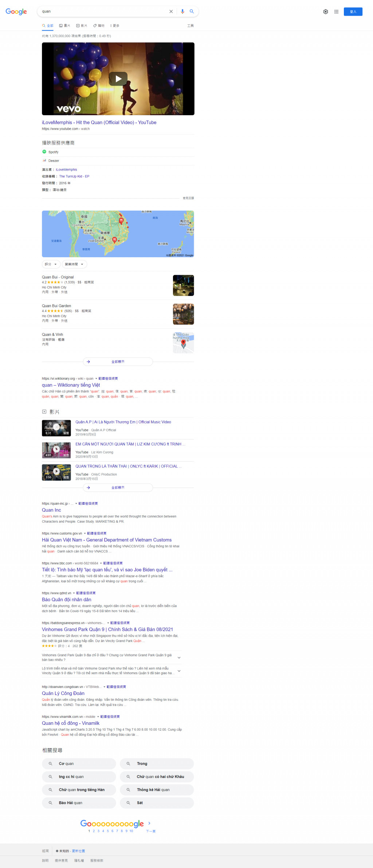
Task: Click the Google logo in the header
Action: click(16, 12)
